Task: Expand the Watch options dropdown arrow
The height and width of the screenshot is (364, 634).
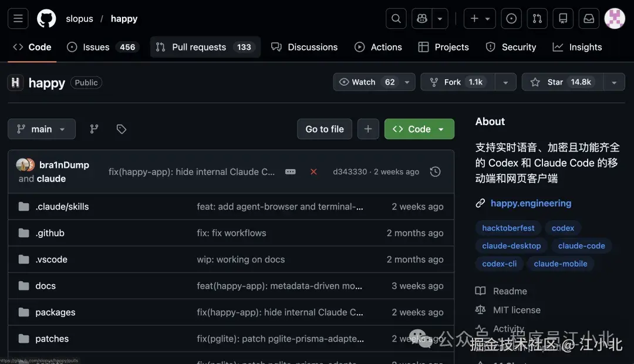Action: (407, 82)
